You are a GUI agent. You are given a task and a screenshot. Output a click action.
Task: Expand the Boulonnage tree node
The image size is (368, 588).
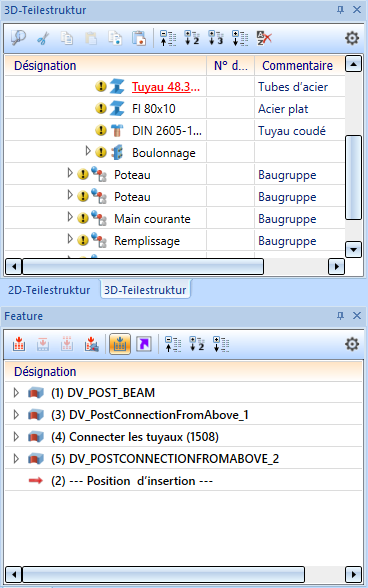click(88, 151)
